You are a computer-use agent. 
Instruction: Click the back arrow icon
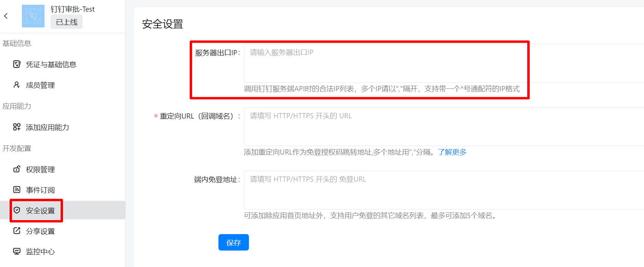point(6,16)
